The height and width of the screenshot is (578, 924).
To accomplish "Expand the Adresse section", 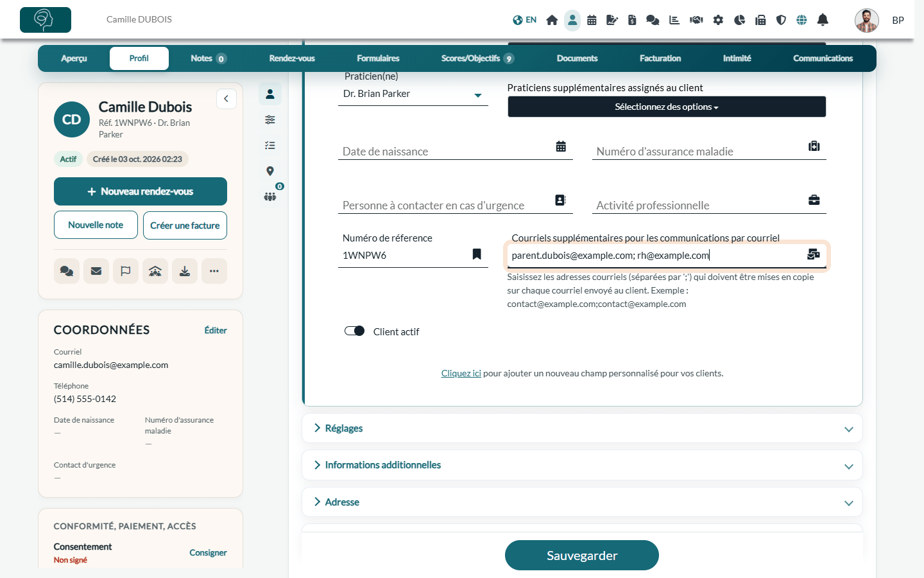I will (582, 502).
